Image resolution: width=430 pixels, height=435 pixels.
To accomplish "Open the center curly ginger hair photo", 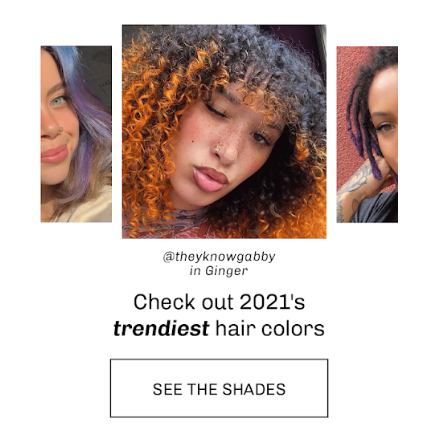I will coord(224,132).
